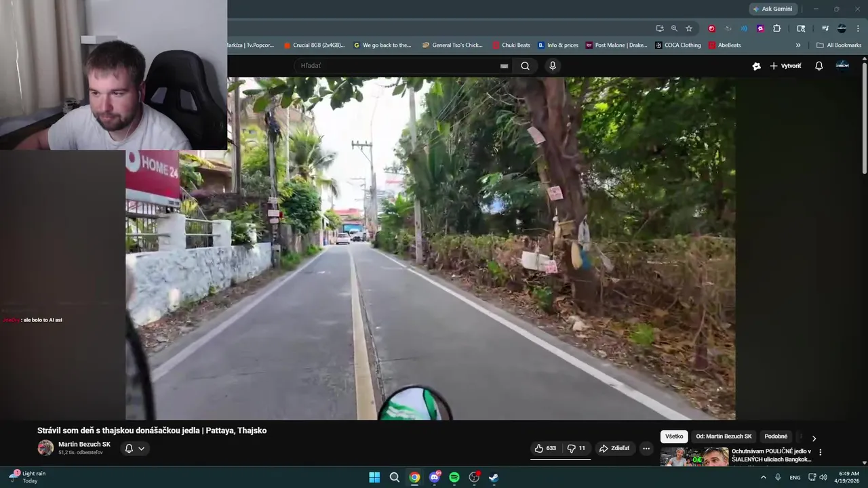Image resolution: width=868 pixels, height=488 pixels.
Task: Open the network tray icon
Action: click(812, 477)
